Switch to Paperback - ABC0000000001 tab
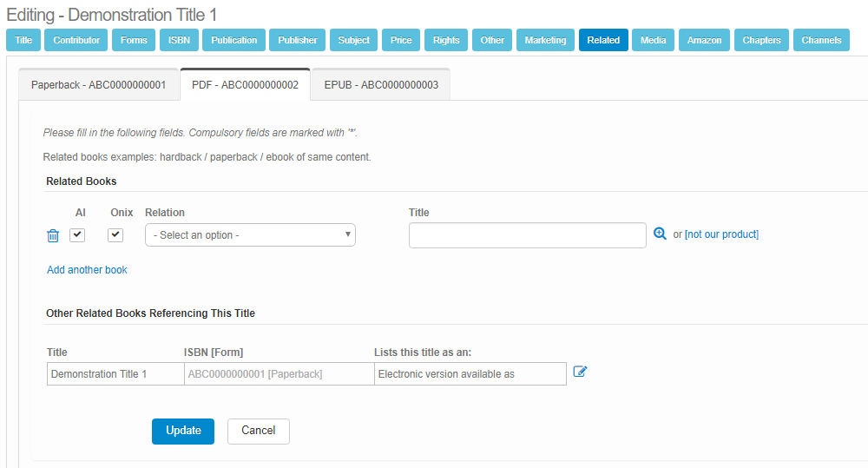Viewport: 868px width, 468px height. 98,85
